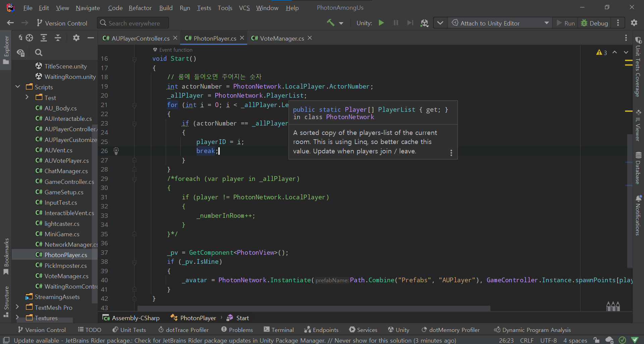The height and width of the screenshot is (344, 644).
Task: Open the IDE settings gear
Action: tap(634, 23)
